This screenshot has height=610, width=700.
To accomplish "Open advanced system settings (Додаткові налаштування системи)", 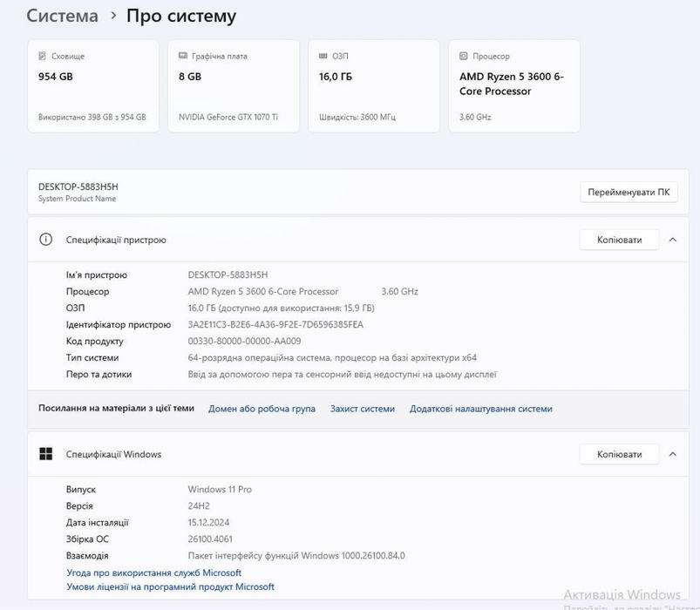I will (x=480, y=408).
